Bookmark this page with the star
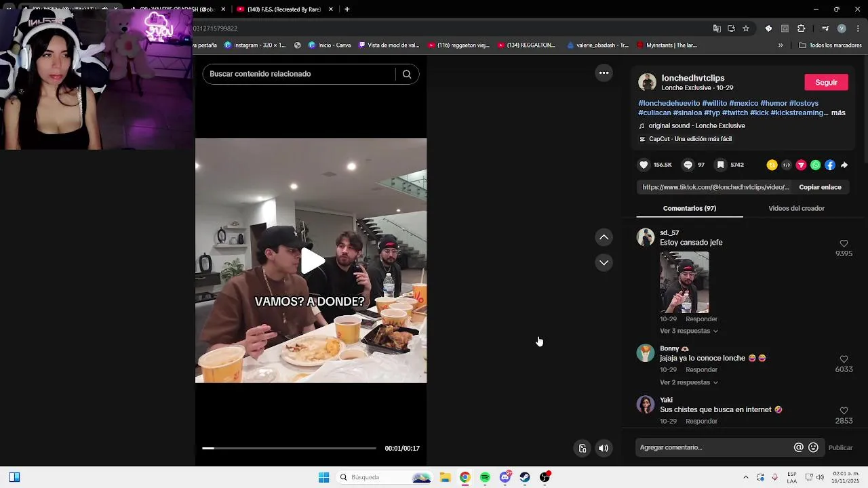The image size is (868, 488). click(746, 28)
